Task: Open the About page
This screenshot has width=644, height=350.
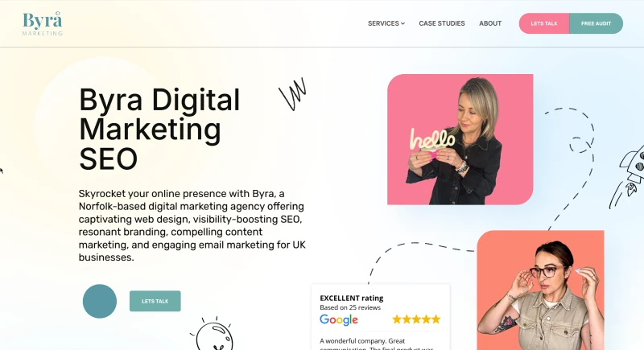Action: click(490, 23)
